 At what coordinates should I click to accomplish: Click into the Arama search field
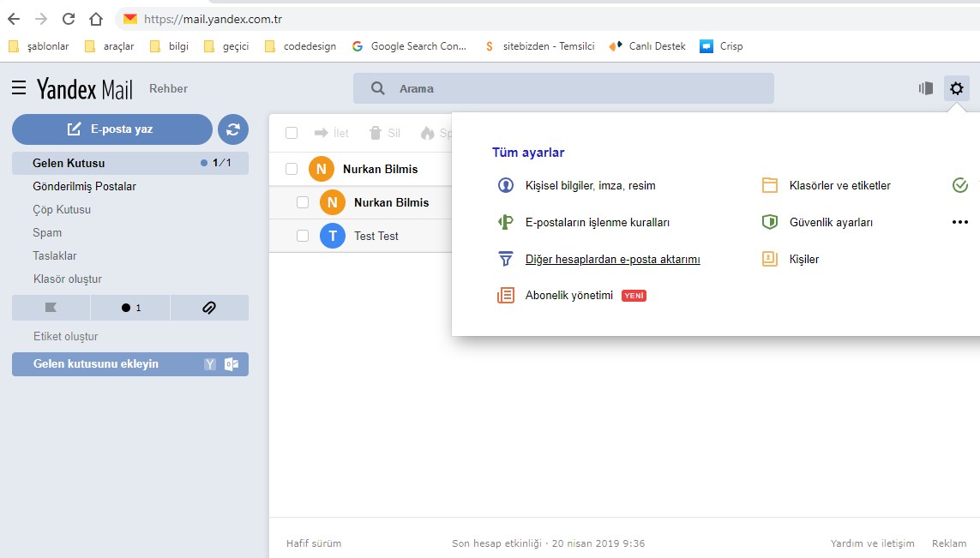pos(564,88)
